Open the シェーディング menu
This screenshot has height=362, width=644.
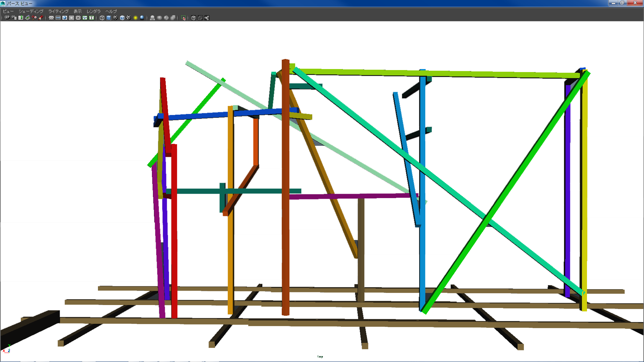coord(31,11)
